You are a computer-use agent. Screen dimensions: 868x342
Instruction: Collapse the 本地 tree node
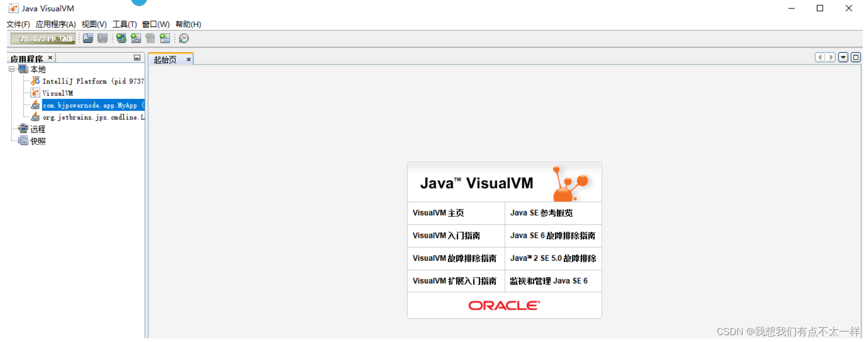tap(12, 69)
